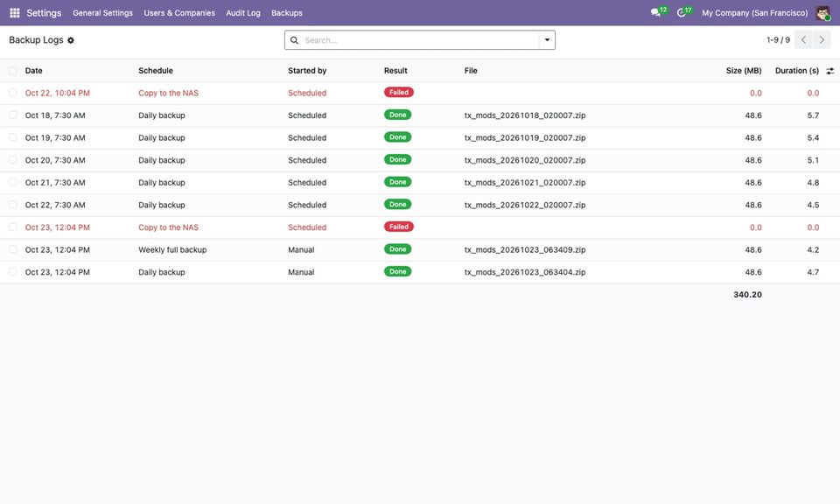This screenshot has height=504, width=840.
Task: Open the user avatar menu
Action: [822, 13]
